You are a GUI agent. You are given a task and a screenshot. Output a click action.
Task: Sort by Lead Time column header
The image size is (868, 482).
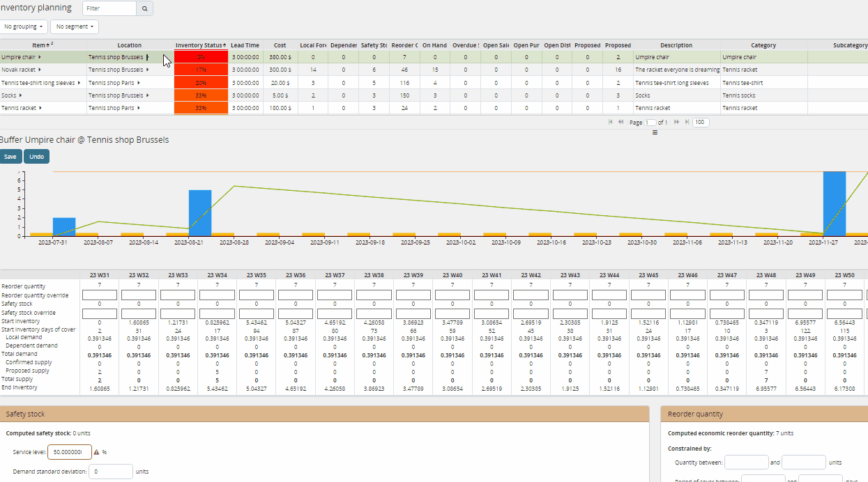coord(245,45)
